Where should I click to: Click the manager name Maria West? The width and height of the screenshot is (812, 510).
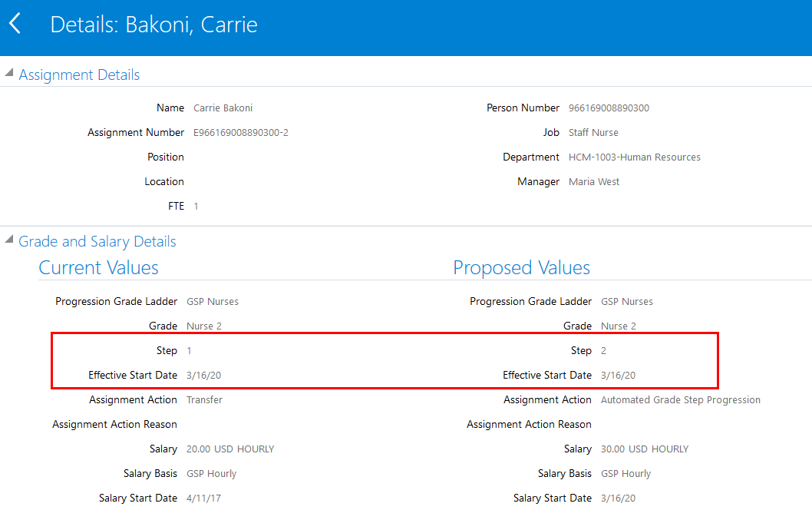click(x=594, y=181)
